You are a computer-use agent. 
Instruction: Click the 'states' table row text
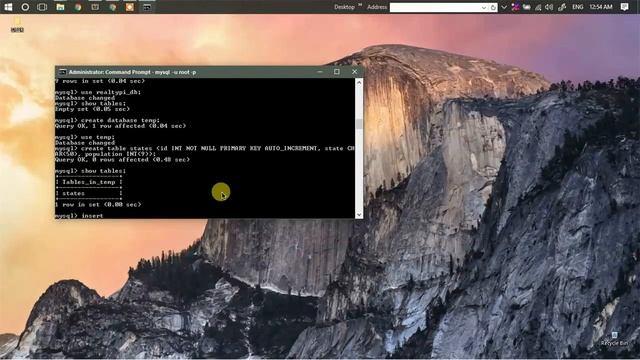(73, 193)
